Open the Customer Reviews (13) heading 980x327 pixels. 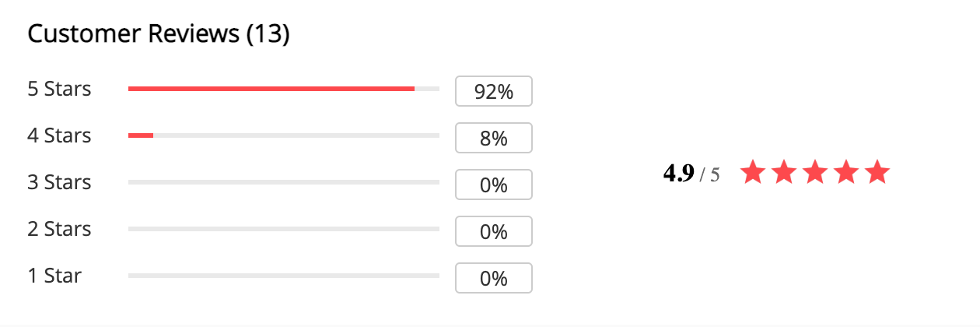pyautogui.click(x=159, y=34)
